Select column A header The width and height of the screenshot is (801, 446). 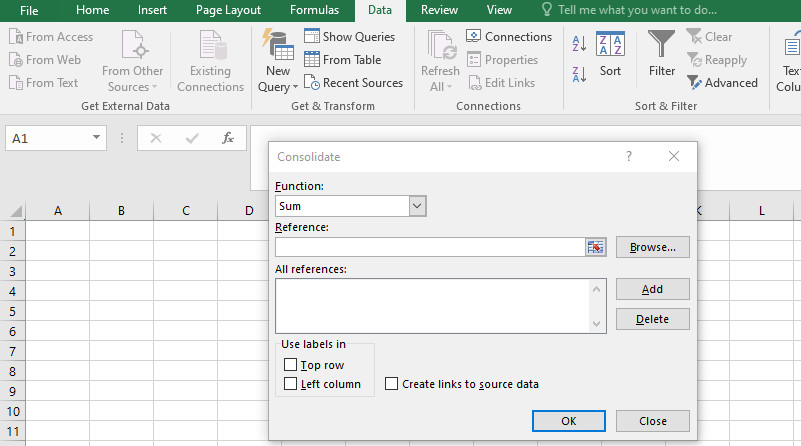[58, 210]
